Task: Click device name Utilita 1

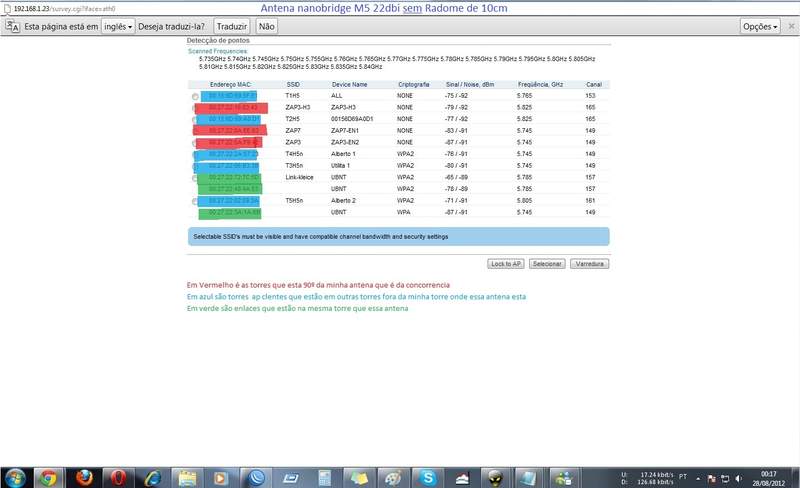Action: 340,166
